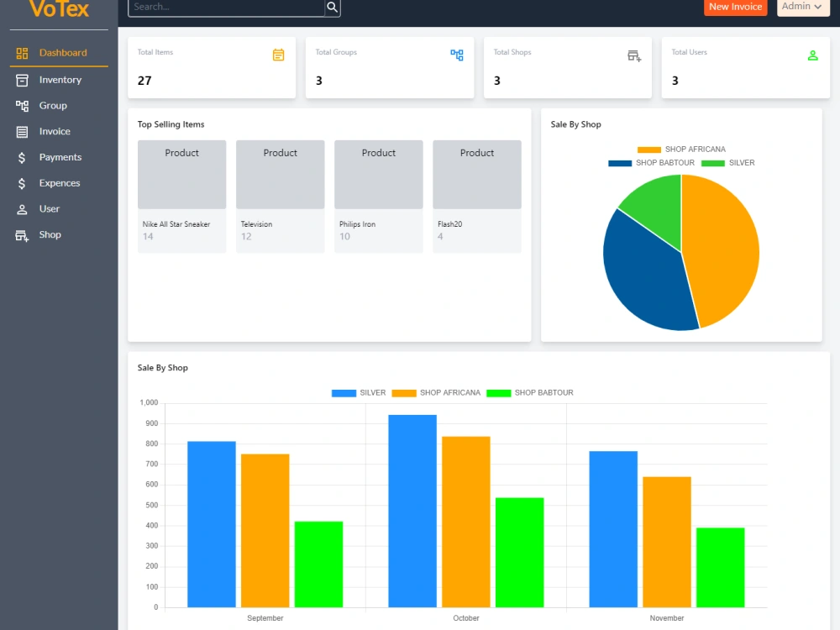This screenshot has width=840, height=630.
Task: Click the green person icon on Total Users card
Action: pyautogui.click(x=812, y=55)
